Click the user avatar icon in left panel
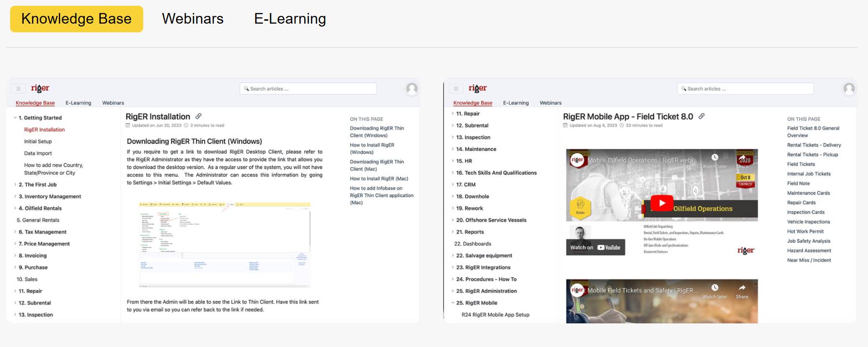Image resolution: width=868 pixels, height=347 pixels. click(x=412, y=89)
